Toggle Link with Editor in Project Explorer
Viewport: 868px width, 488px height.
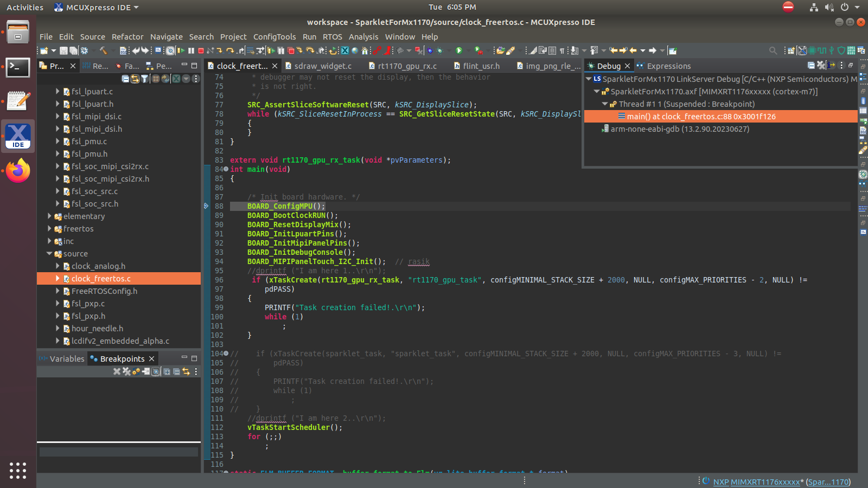click(x=135, y=79)
